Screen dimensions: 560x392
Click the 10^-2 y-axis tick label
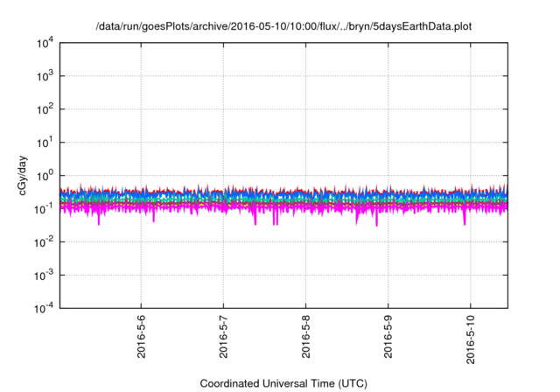coord(44,242)
